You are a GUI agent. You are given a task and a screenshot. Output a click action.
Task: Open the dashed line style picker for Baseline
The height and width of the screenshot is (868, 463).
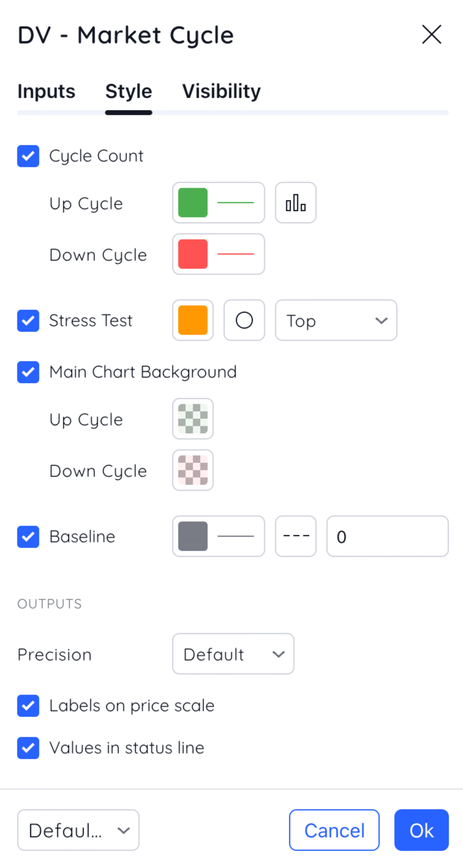[296, 536]
